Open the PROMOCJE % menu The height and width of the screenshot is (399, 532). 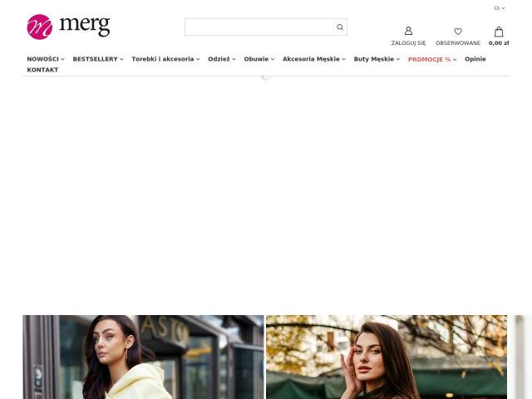click(432, 59)
